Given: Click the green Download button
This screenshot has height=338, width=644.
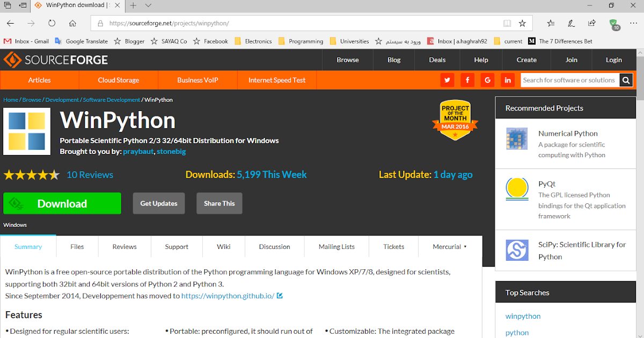Looking at the screenshot, I should (x=62, y=203).
